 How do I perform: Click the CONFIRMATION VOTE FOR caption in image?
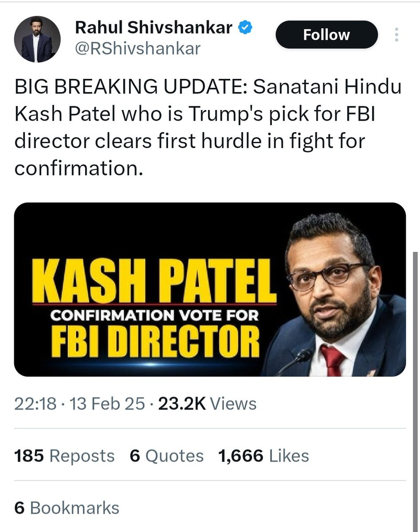(154, 316)
